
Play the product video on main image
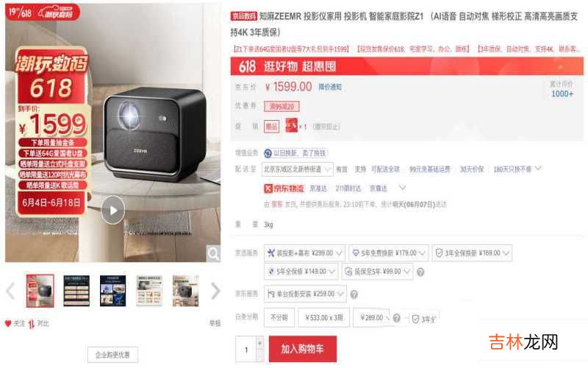(113, 210)
